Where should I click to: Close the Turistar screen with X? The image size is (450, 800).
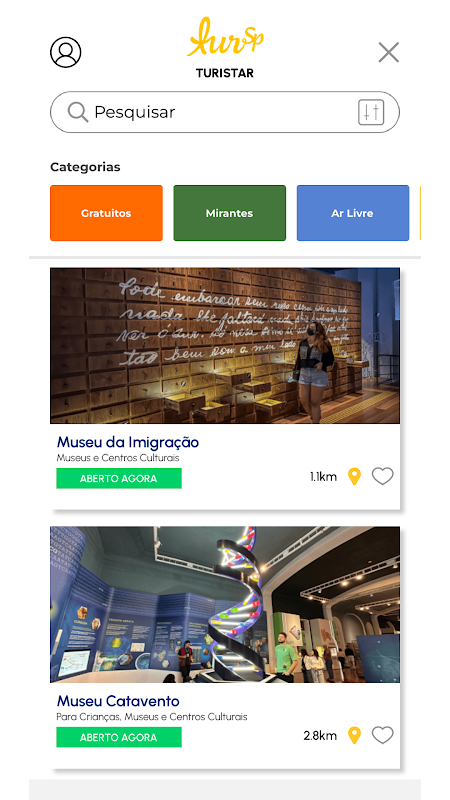point(389,52)
